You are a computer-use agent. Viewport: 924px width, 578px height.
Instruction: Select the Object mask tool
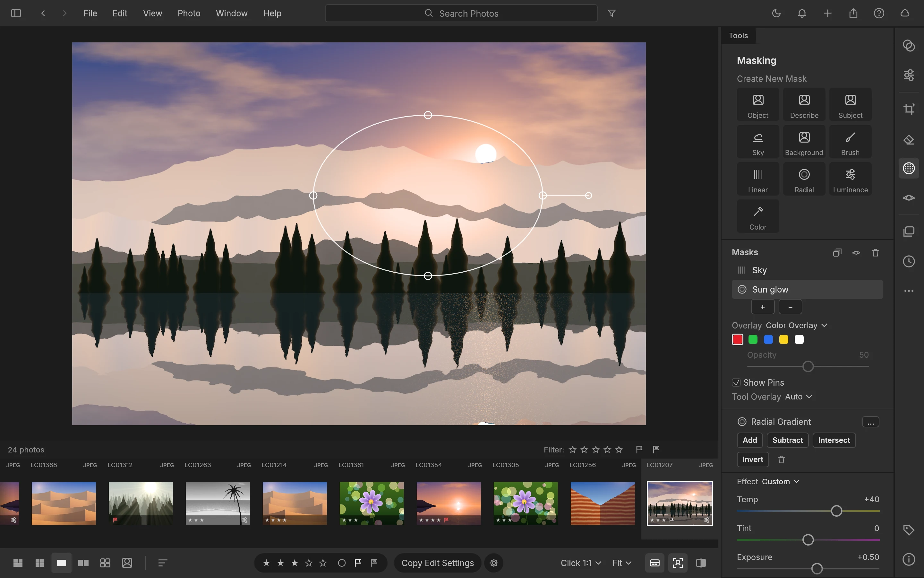coord(757,104)
